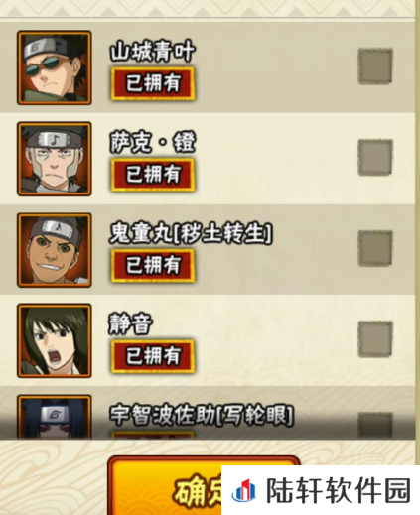Select the 宇智波佐助[写轮眼] name label
Image resolution: width=420 pixels, height=515 pixels.
click(x=202, y=415)
